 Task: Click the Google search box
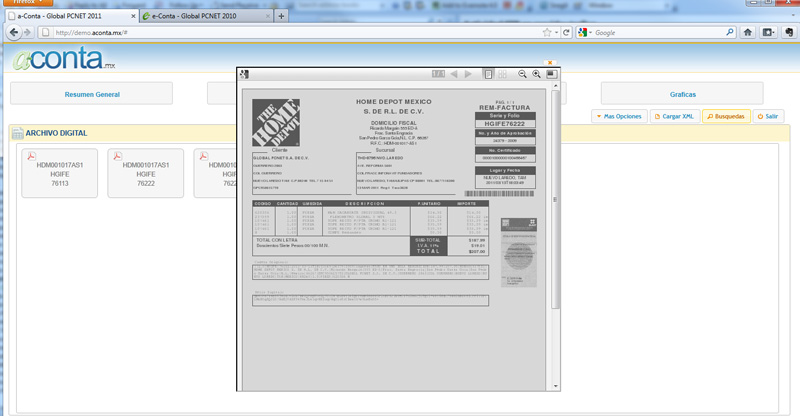click(658, 33)
